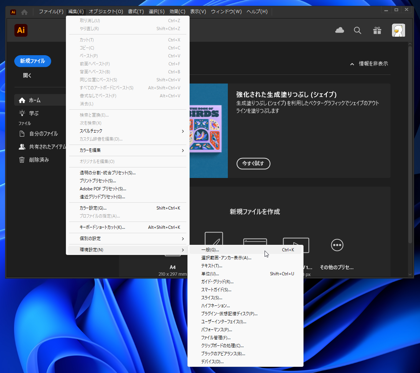
Task: Select ファイル管理 preference
Action: pyautogui.click(x=246, y=338)
